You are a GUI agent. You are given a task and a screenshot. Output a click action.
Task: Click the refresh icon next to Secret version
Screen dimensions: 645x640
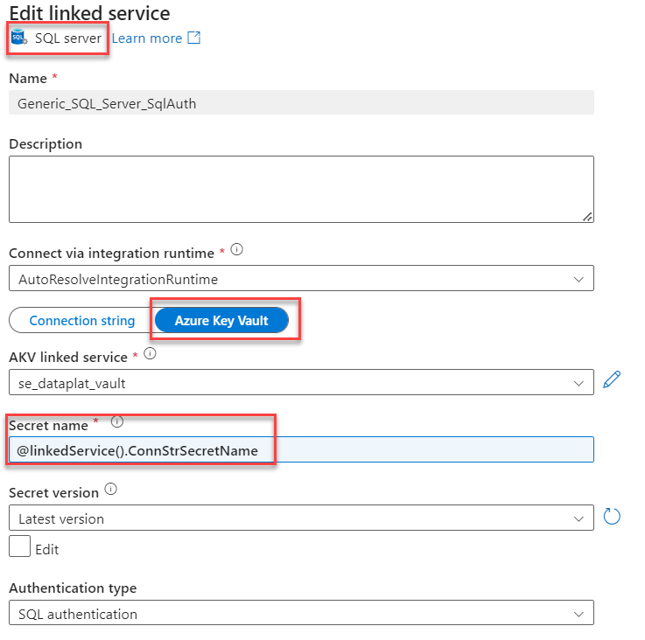pos(612,517)
